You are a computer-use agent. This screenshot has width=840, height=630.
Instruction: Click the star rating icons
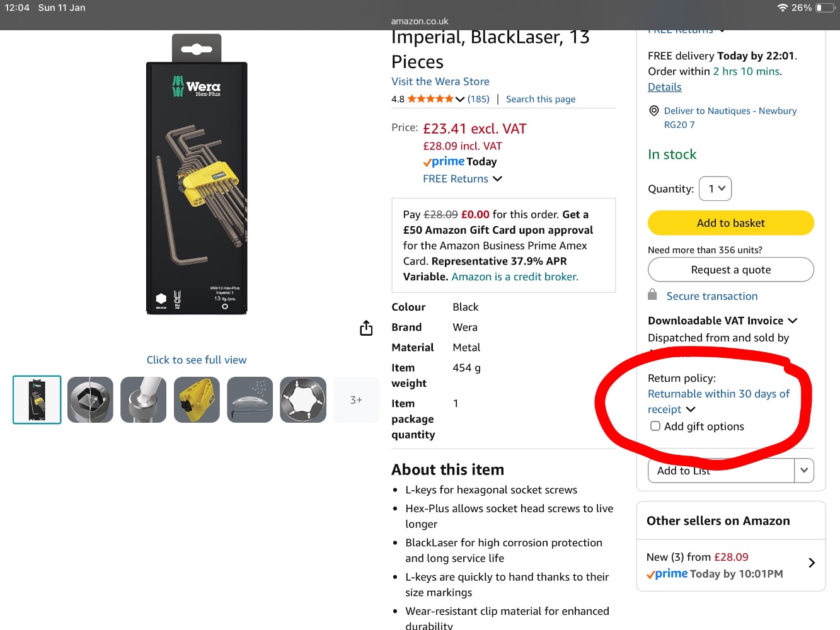430,99
